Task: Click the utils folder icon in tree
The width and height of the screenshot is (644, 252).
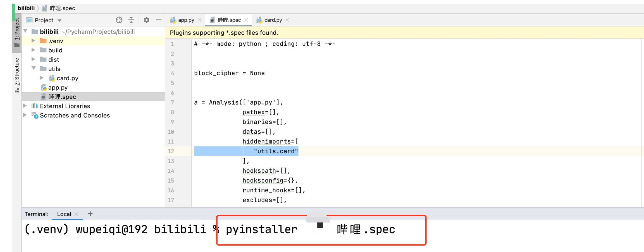Action: (x=43, y=69)
